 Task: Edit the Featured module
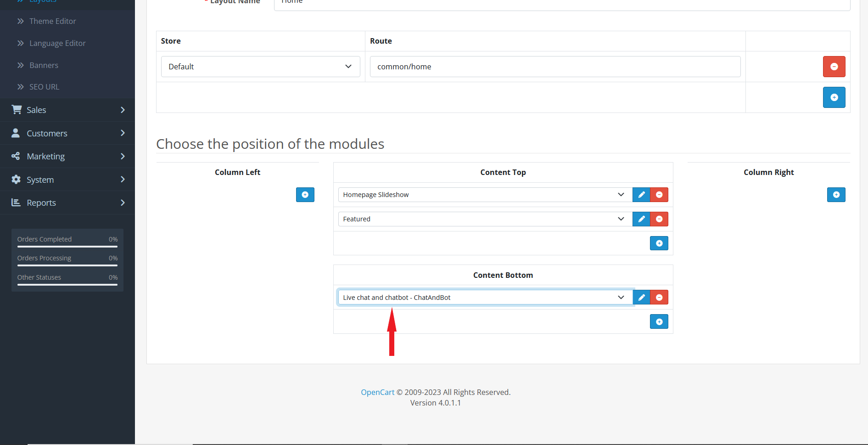pos(641,219)
